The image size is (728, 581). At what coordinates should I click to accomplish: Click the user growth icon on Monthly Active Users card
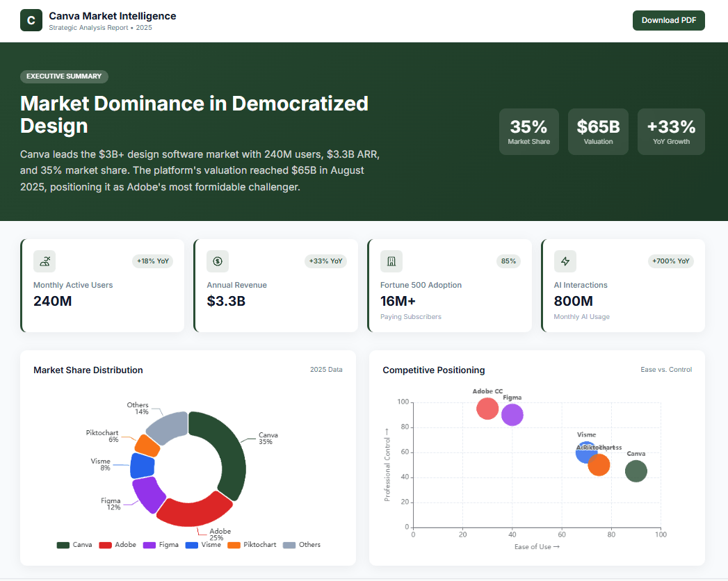tap(44, 261)
